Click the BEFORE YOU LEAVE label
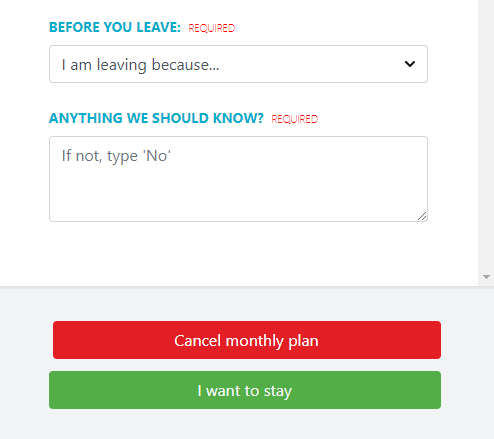The height and width of the screenshot is (439, 494). click(115, 27)
